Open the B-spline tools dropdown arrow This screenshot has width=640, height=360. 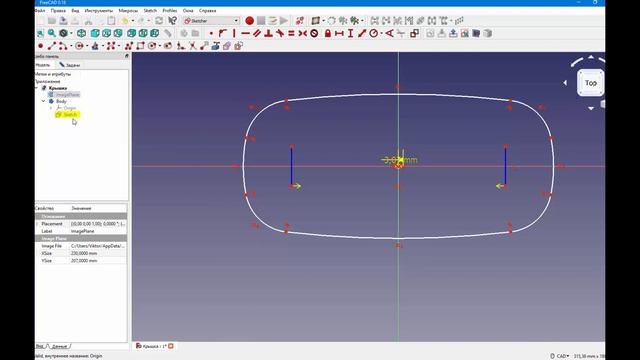(119, 46)
